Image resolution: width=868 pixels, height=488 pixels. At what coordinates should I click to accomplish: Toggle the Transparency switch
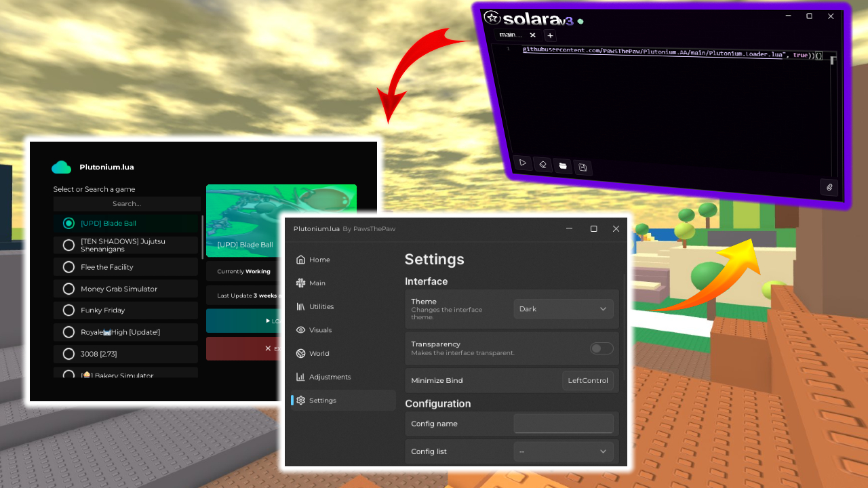pos(601,348)
